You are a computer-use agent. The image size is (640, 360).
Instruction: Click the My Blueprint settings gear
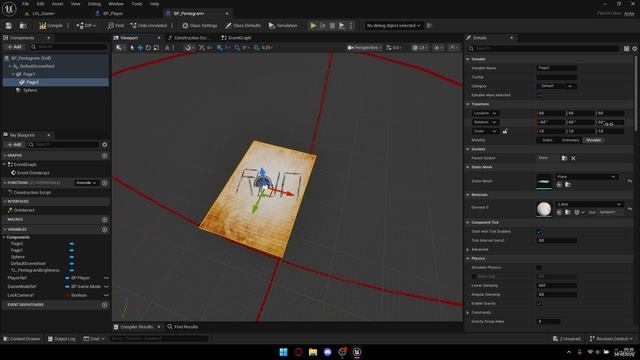(x=104, y=144)
